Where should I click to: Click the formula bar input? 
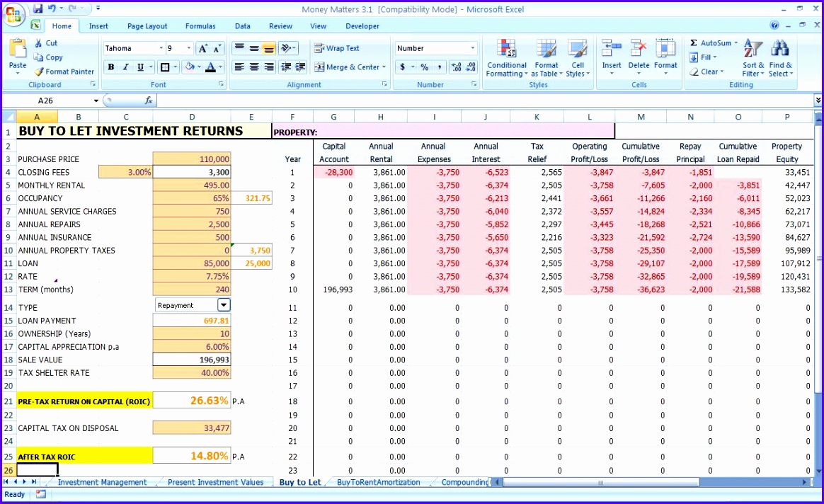click(x=484, y=101)
